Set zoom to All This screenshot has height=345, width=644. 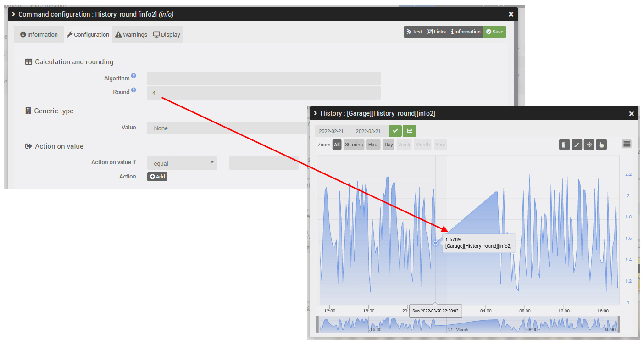(337, 145)
